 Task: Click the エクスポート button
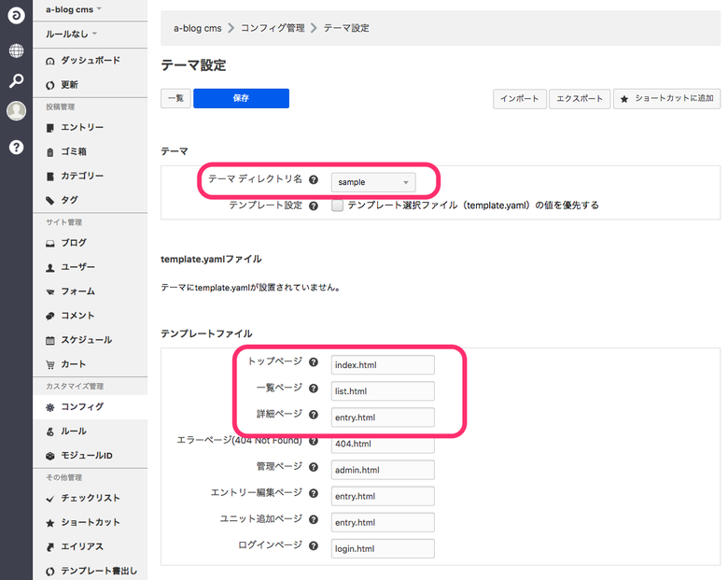click(579, 98)
